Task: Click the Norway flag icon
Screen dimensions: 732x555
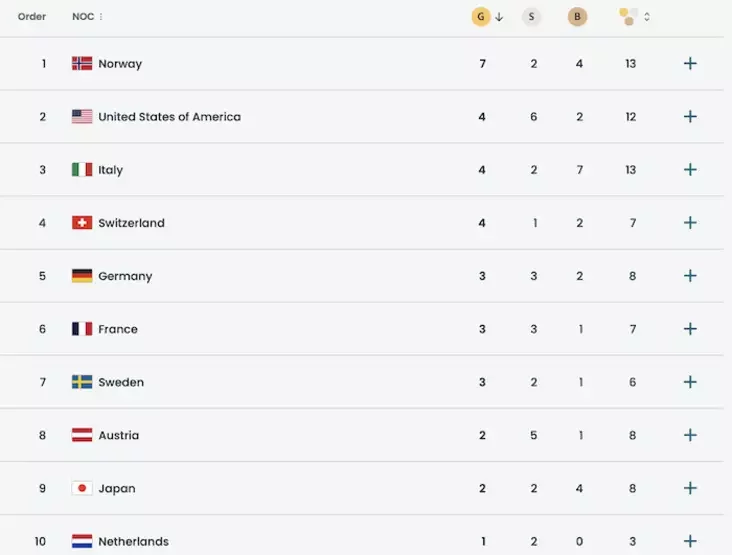Action: coord(82,64)
